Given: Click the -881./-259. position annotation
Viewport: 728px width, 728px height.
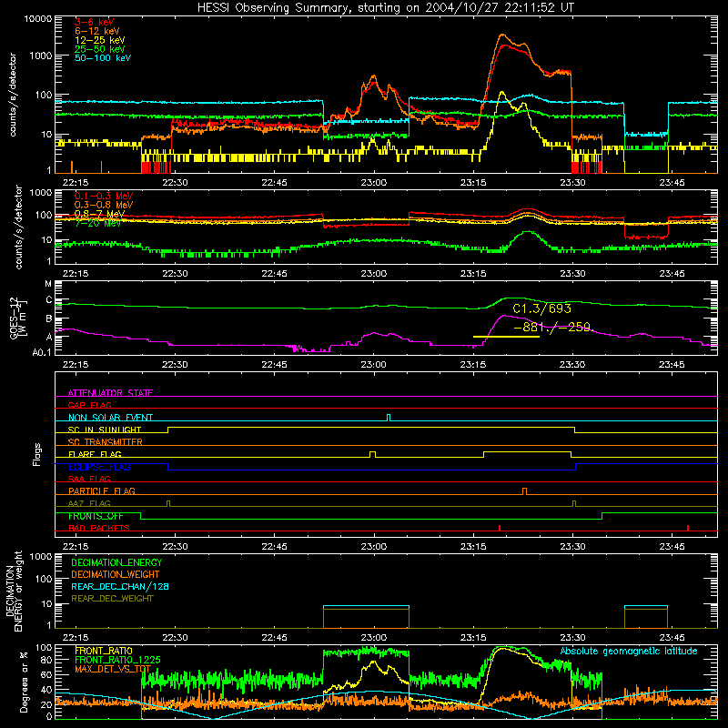Looking at the screenshot, I should [x=553, y=328].
